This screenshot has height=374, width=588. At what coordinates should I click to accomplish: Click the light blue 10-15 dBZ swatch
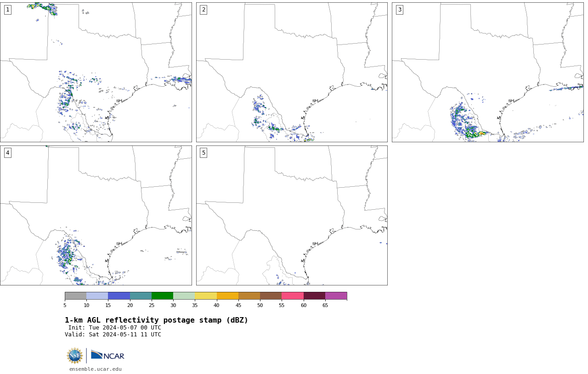coord(97,296)
